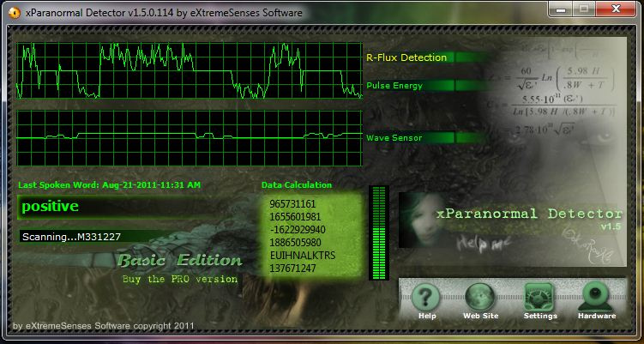Click the 'Last Spoken Word' timestamp label
The height and width of the screenshot is (344, 644).
(109, 185)
